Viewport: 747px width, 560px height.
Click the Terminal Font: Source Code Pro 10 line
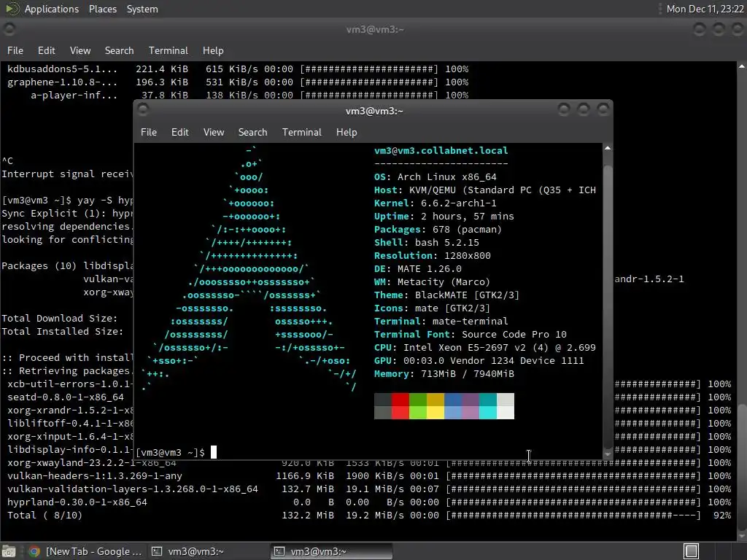(471, 334)
